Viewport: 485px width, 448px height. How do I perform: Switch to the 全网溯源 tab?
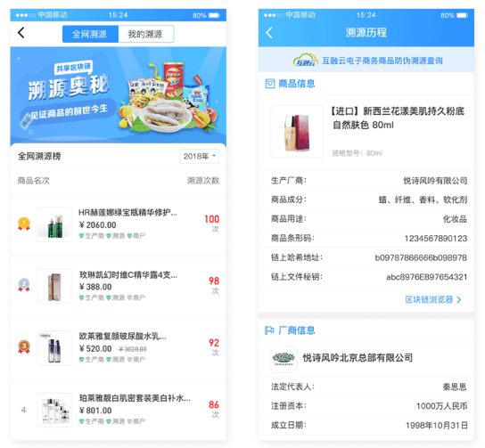point(90,34)
